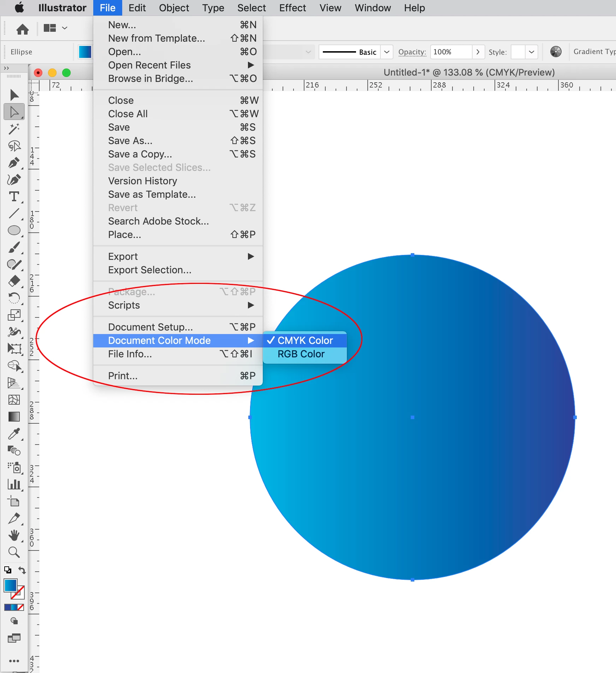Select the Hand tool
This screenshot has height=673, width=616.
pyautogui.click(x=14, y=535)
